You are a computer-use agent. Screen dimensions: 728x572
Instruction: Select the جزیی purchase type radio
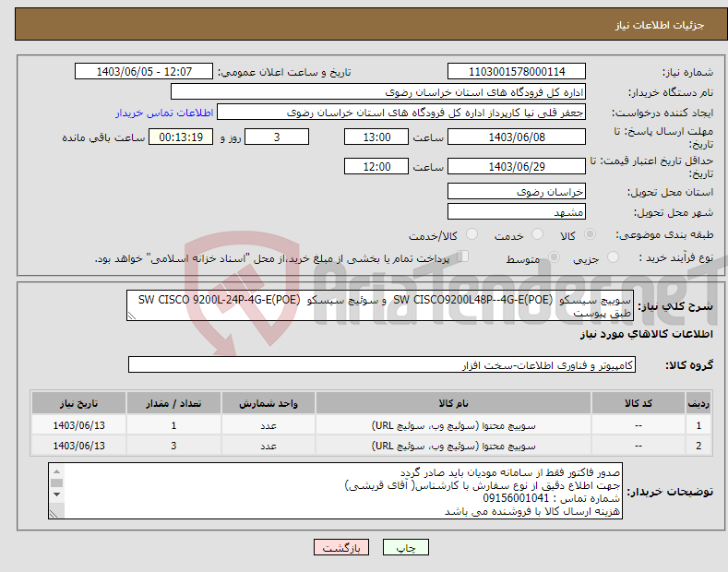coord(613,256)
